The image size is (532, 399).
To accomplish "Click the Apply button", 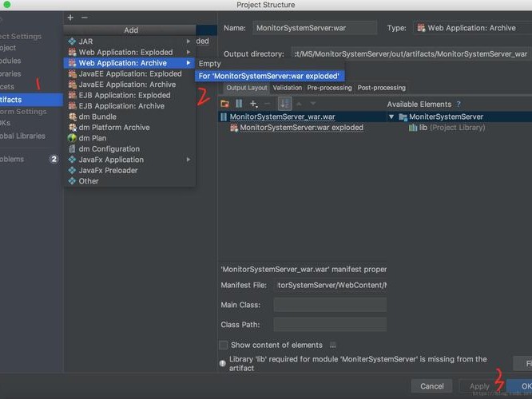I will click(479, 386).
